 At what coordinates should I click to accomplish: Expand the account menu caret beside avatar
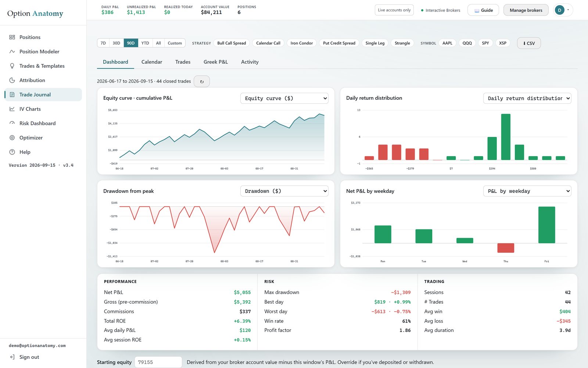point(568,10)
